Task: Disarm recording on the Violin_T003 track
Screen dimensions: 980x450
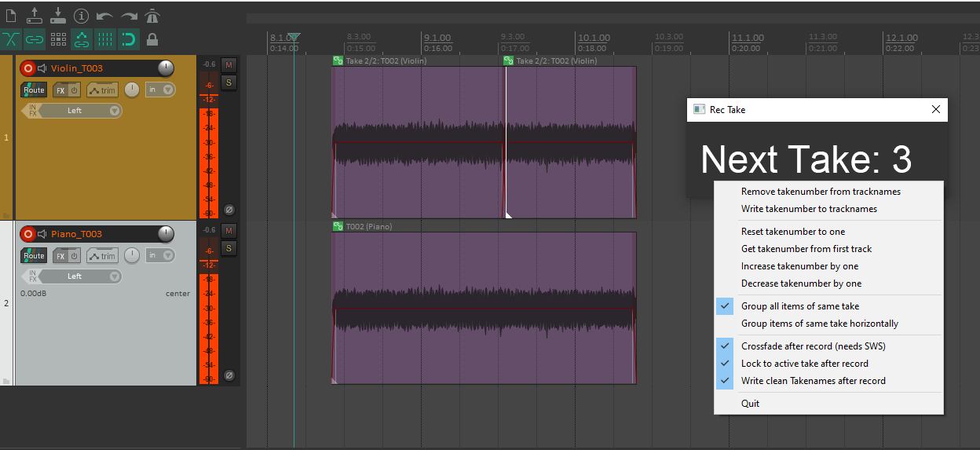Action: [x=28, y=68]
